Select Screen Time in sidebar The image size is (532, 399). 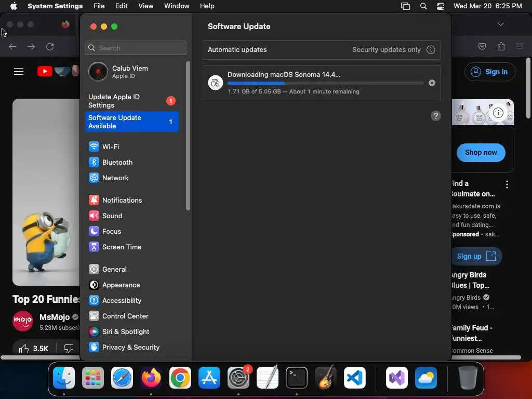[x=131, y=247]
